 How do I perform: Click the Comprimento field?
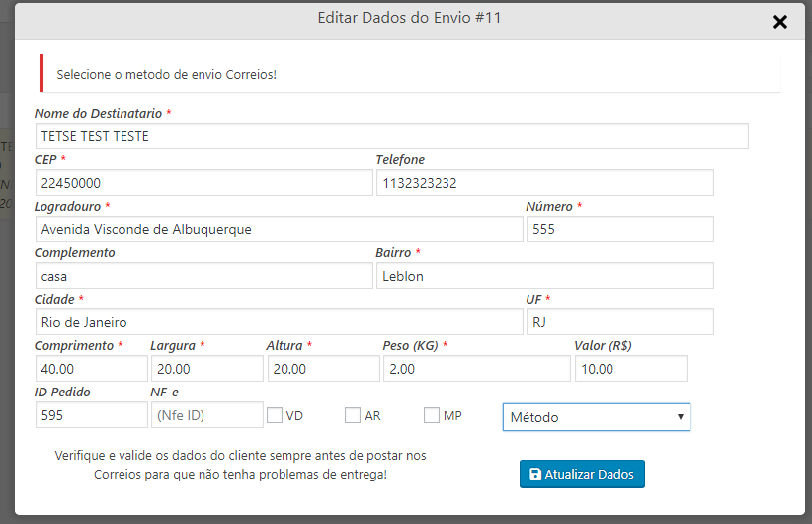[x=91, y=369]
